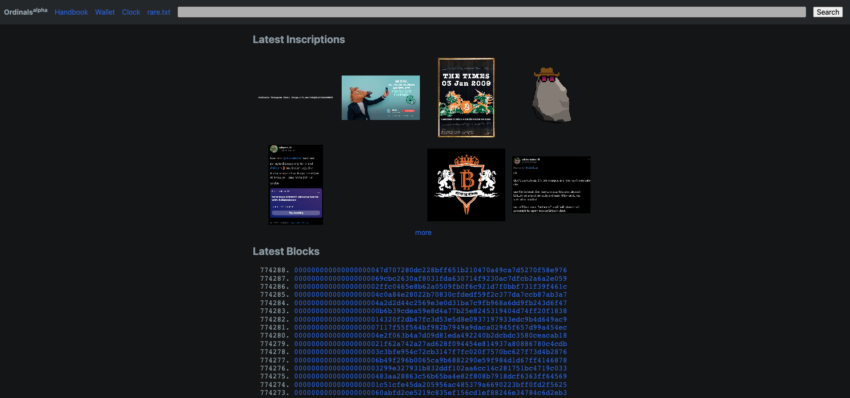Open block 774280 hash link
850x398 pixels.
430,336
